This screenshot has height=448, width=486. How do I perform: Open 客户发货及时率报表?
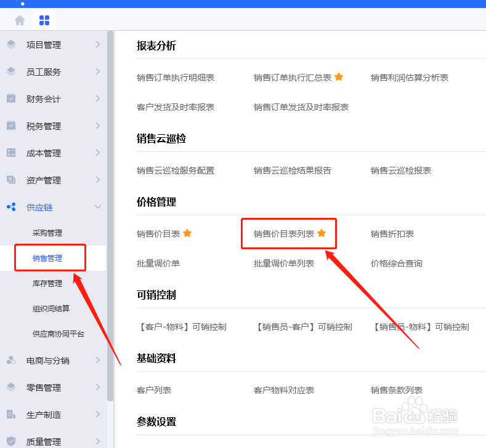tap(176, 107)
